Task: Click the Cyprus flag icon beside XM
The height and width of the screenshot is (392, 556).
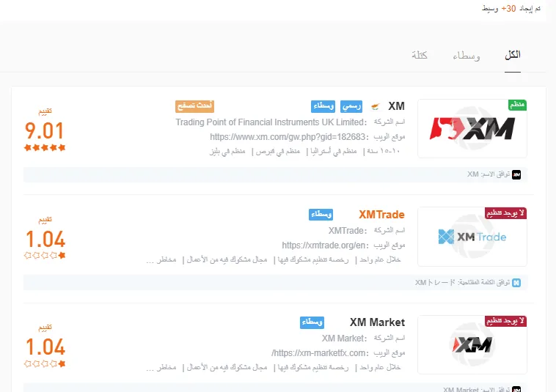Action: pos(376,106)
